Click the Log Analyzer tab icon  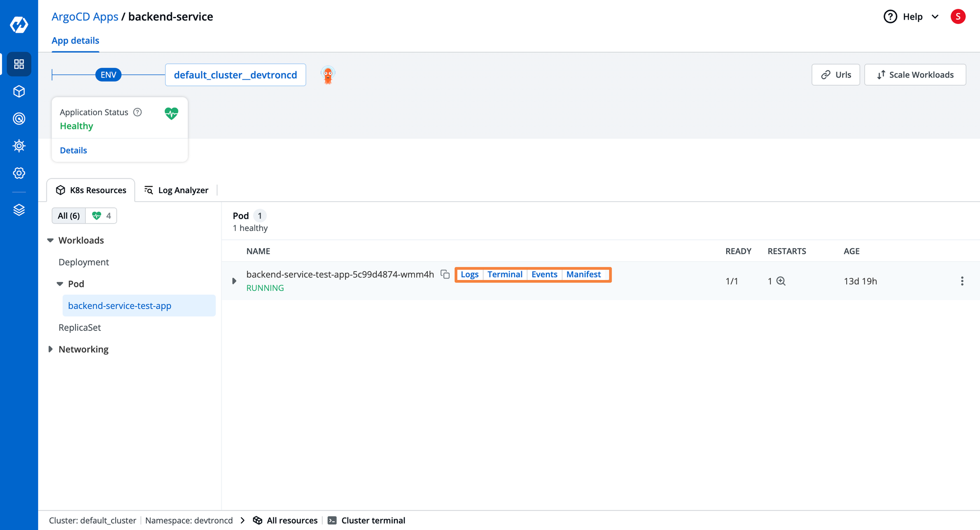tap(149, 190)
